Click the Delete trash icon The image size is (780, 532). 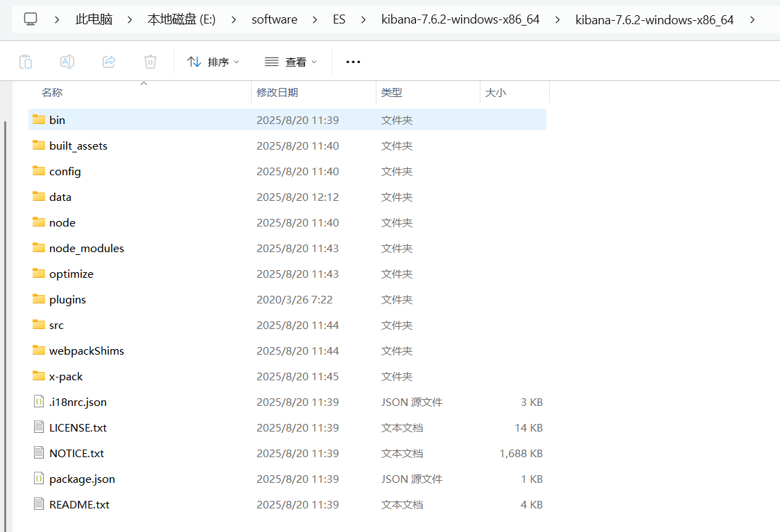(150, 62)
